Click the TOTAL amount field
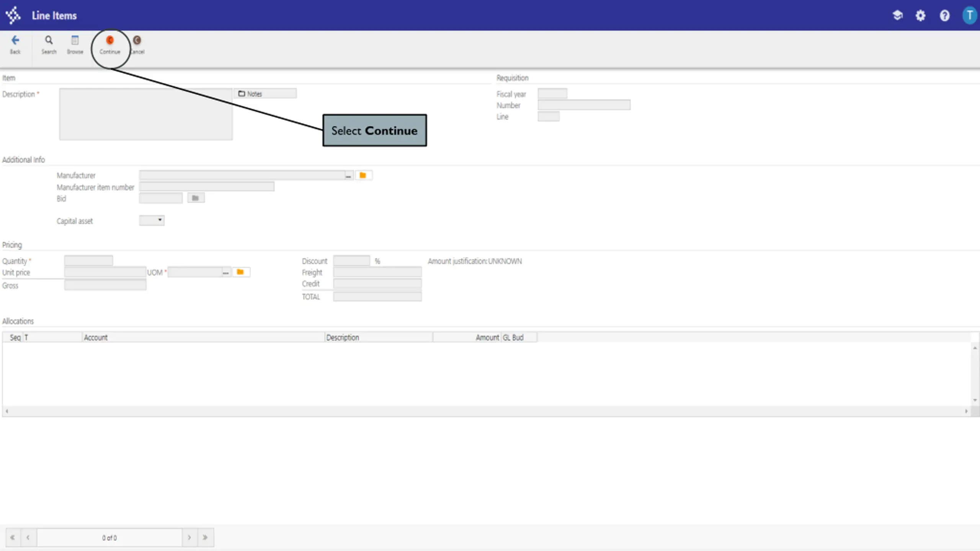Viewport: 980px width, 551px height. pyautogui.click(x=377, y=297)
